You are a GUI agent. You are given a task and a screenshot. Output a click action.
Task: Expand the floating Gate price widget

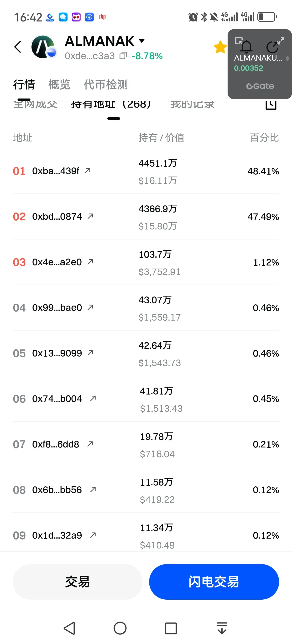pos(281,41)
